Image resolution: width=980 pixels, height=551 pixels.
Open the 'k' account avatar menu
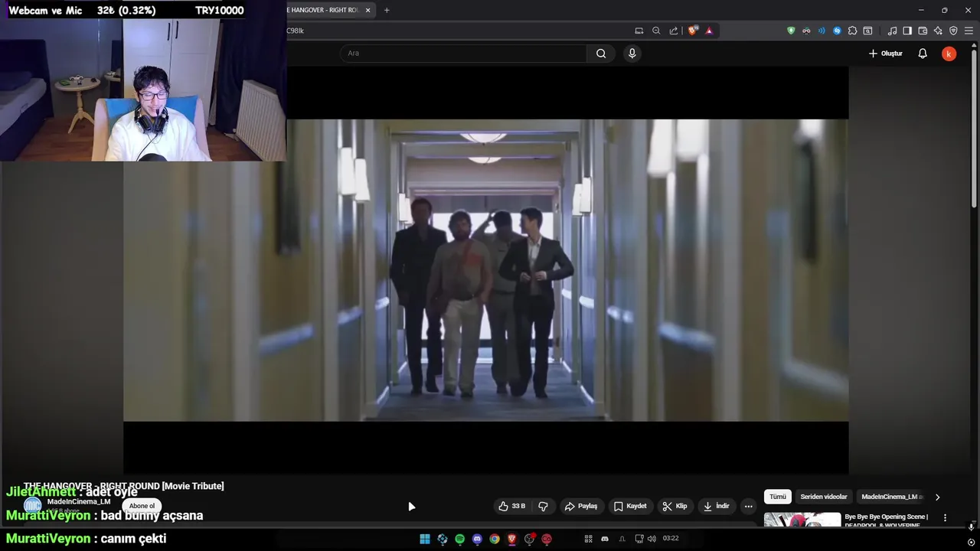949,54
